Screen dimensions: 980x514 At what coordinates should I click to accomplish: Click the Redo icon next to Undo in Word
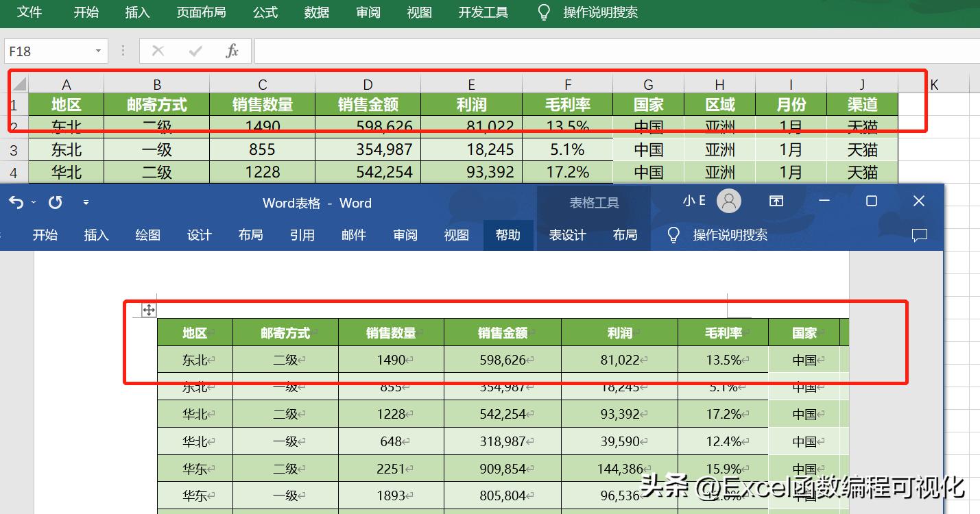(55, 202)
